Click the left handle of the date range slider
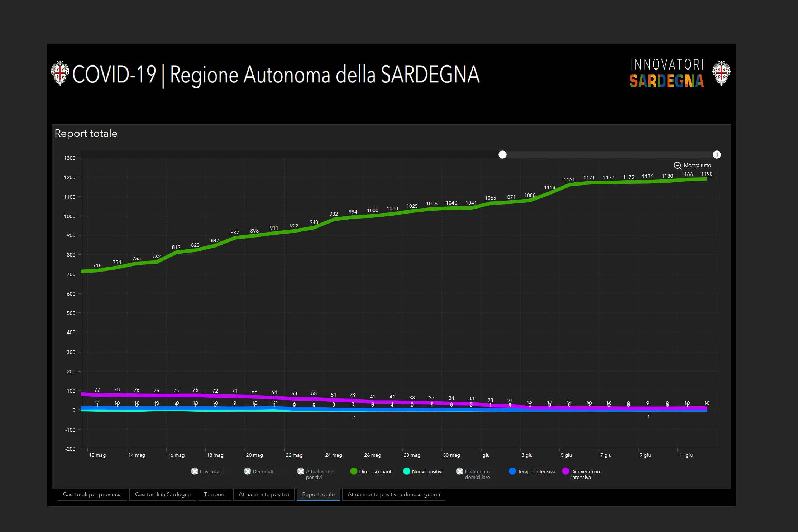The width and height of the screenshot is (798, 532). point(502,155)
